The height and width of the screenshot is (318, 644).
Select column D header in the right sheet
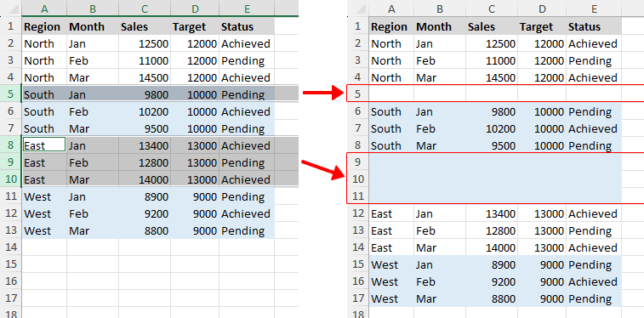(542, 9)
